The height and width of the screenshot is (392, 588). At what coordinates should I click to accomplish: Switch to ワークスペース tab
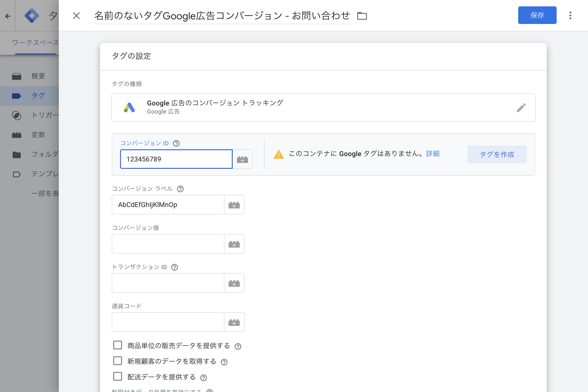[x=36, y=43]
